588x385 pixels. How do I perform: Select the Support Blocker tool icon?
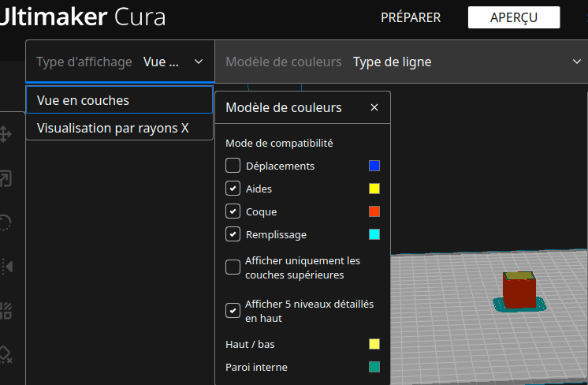point(6,354)
